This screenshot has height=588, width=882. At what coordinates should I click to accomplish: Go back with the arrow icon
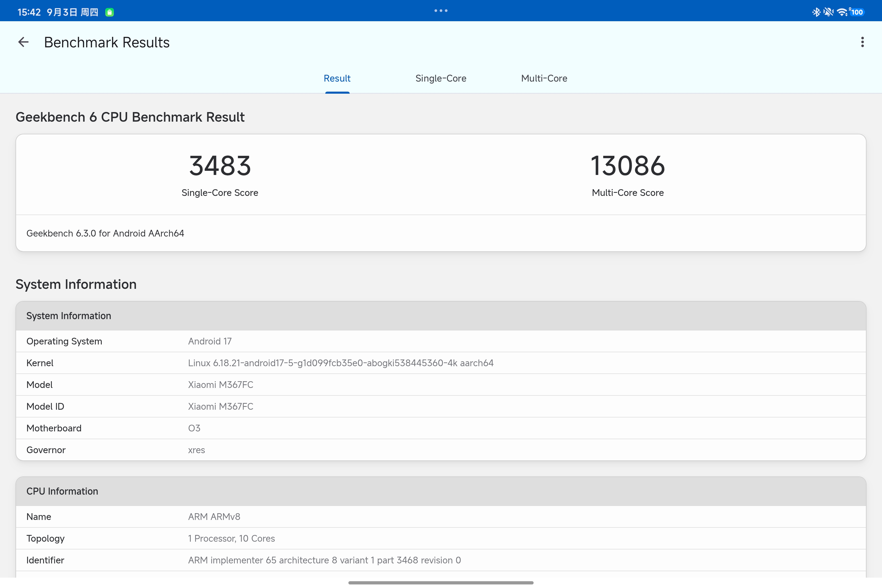(23, 42)
